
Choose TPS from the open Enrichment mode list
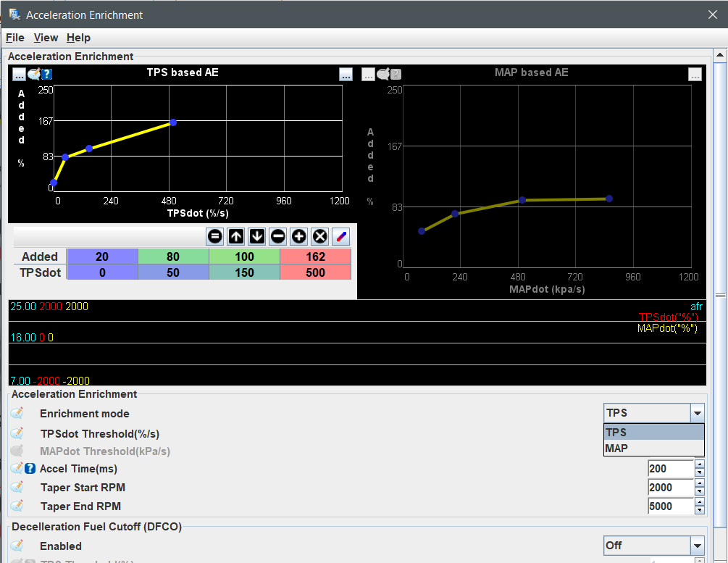pos(653,431)
